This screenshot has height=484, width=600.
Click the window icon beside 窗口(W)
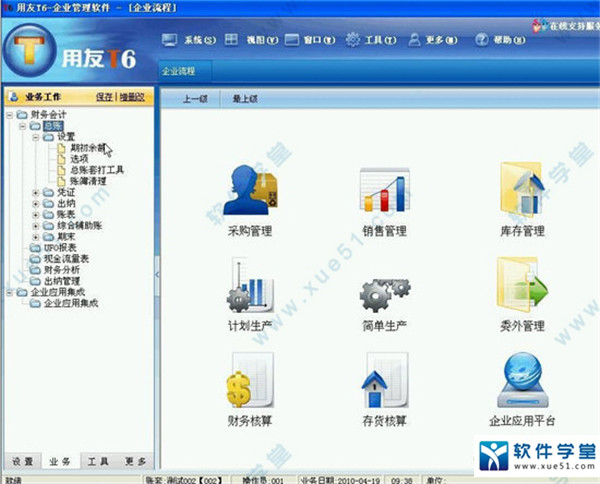[x=292, y=40]
